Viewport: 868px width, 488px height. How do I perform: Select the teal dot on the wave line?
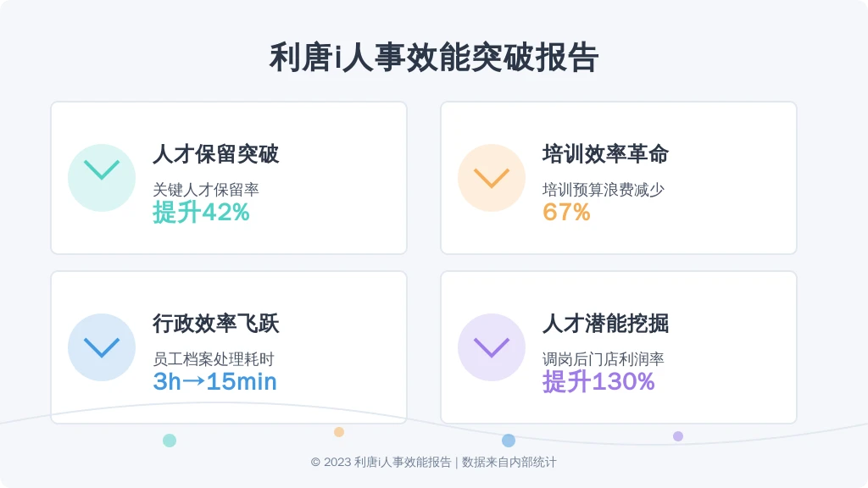click(170, 441)
